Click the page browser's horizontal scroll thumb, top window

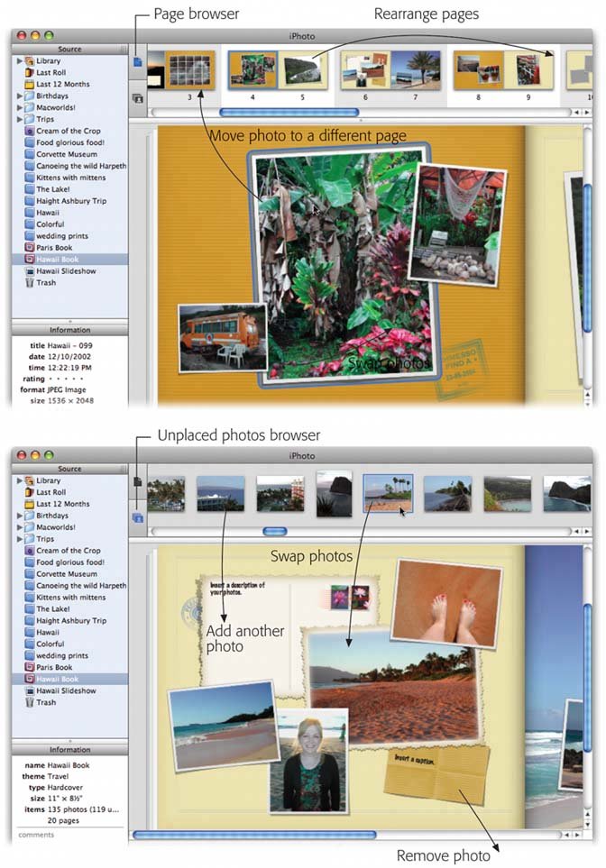click(x=289, y=113)
